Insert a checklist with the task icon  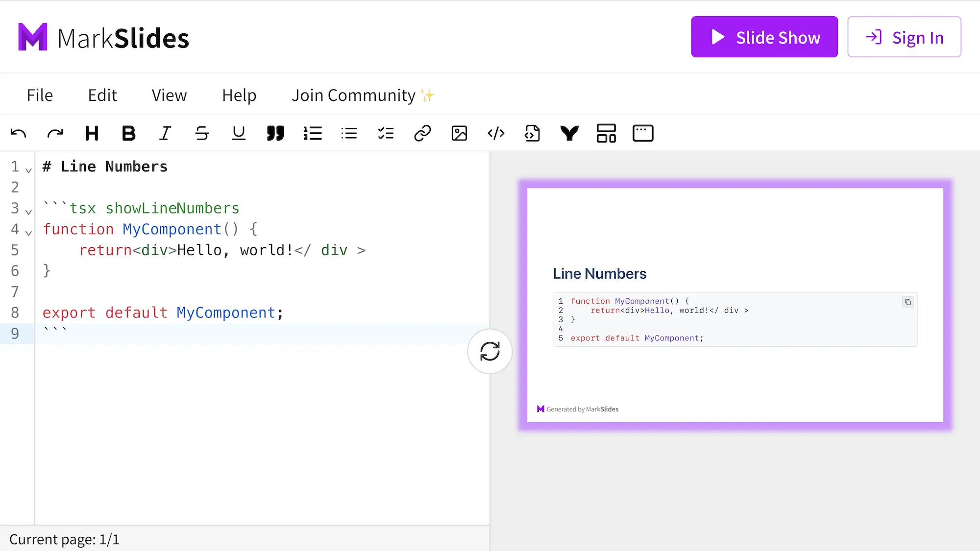(386, 133)
